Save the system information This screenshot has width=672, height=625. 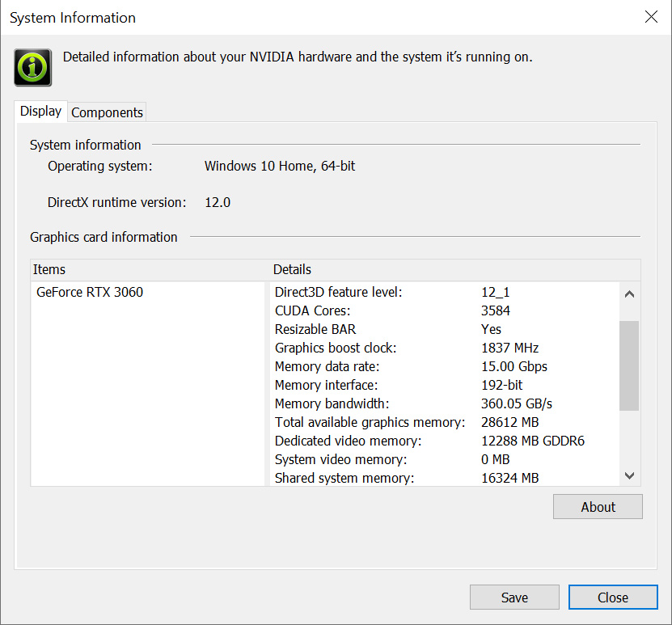click(x=514, y=598)
